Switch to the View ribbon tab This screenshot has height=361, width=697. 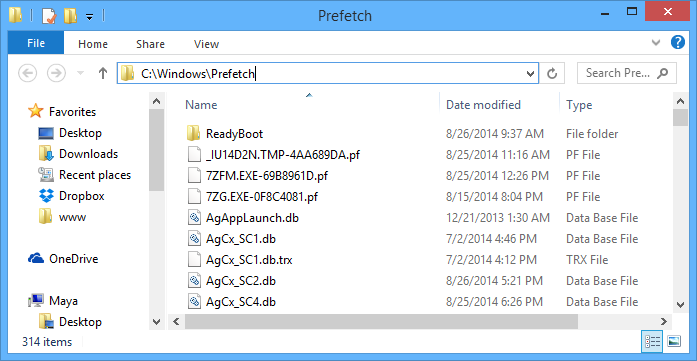point(206,44)
